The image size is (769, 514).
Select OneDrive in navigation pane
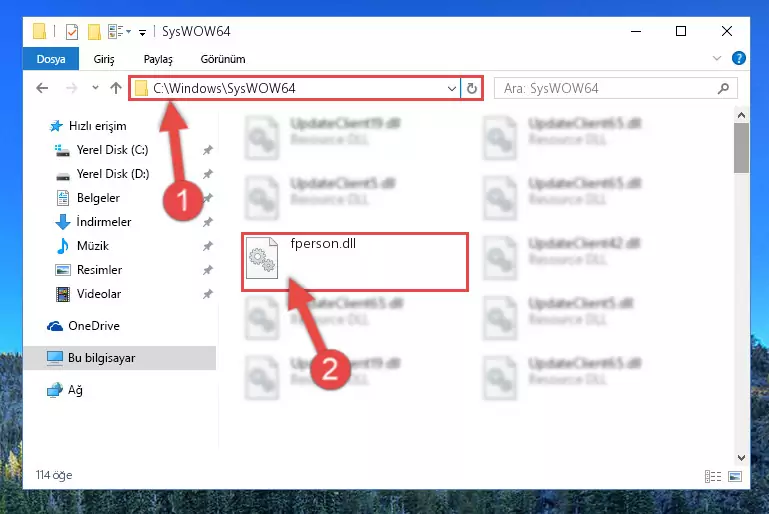[x=94, y=326]
